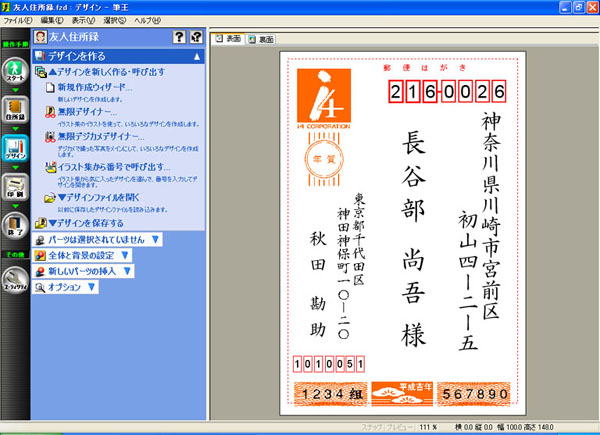Click the 印刷 print sidebar icon
Image resolution: width=600 pixels, height=435 pixels.
(15, 187)
